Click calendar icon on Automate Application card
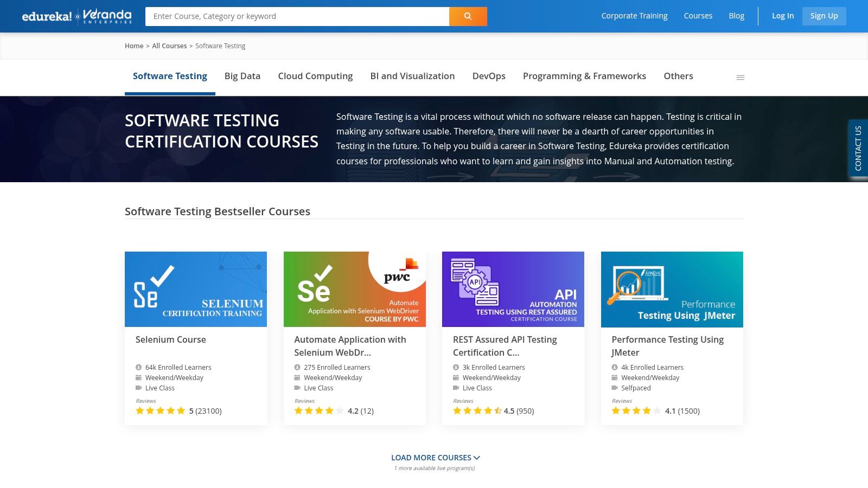This screenshot has height=488, width=868. 297,377
